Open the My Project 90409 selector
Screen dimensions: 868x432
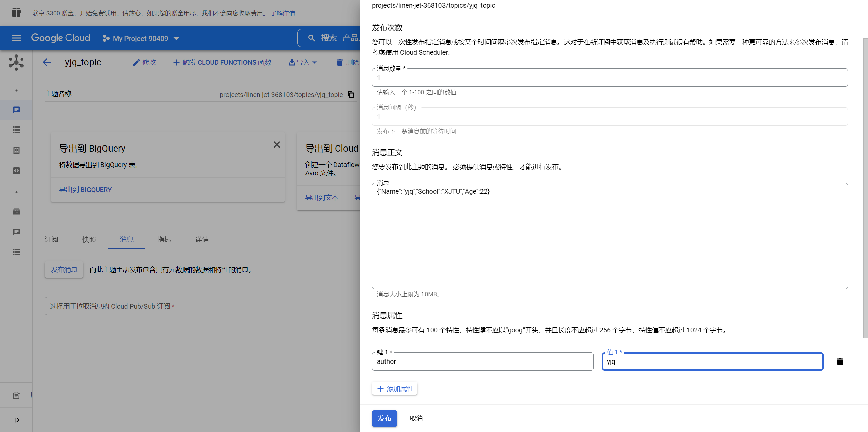click(x=141, y=38)
